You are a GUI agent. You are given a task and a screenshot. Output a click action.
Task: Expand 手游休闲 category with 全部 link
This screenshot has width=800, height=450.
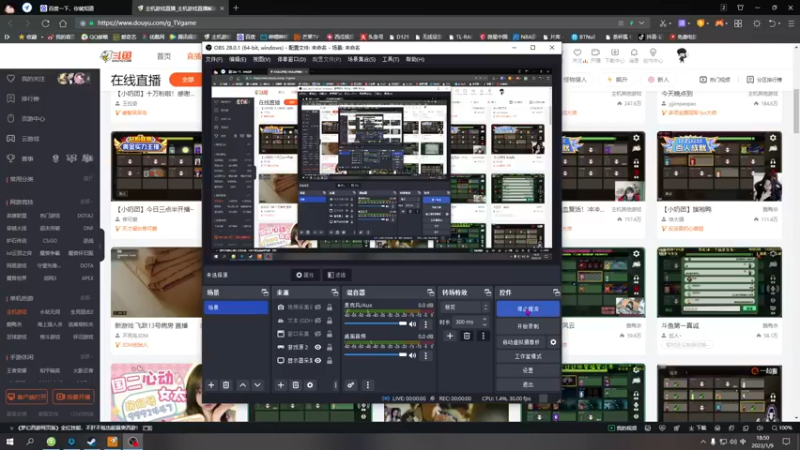point(87,357)
